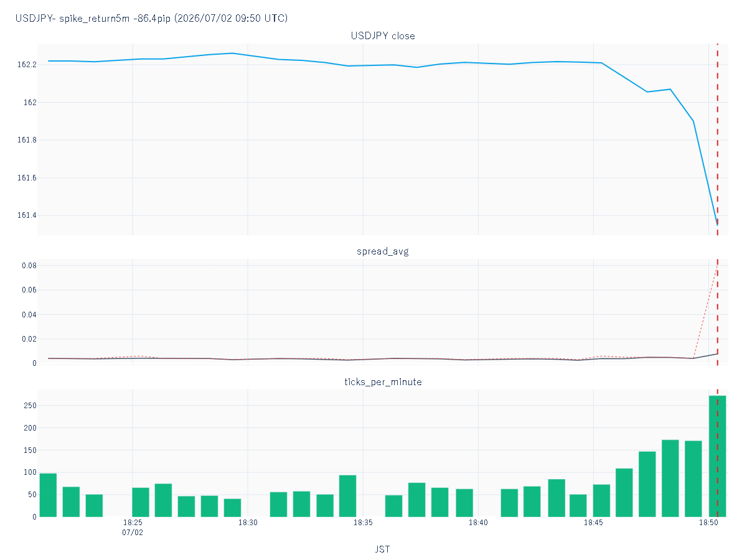Click the green bar at 18:34
The image size is (747, 560).
347,496
